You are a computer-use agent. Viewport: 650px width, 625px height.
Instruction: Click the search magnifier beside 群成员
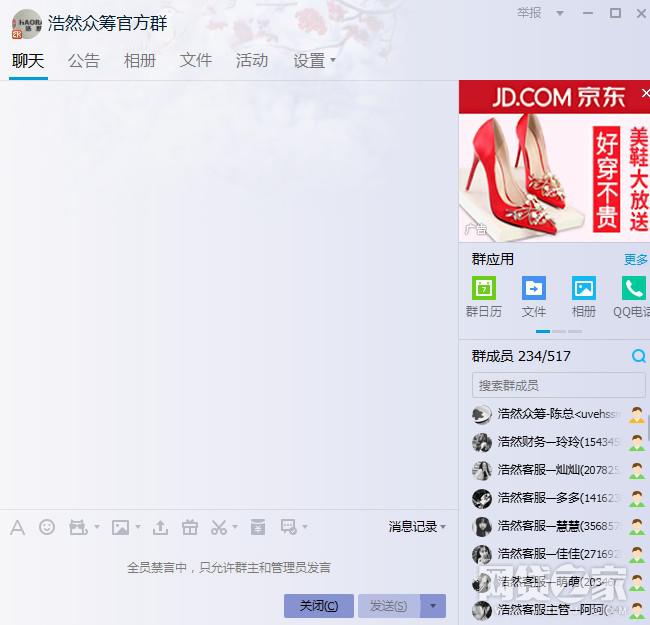(x=638, y=356)
